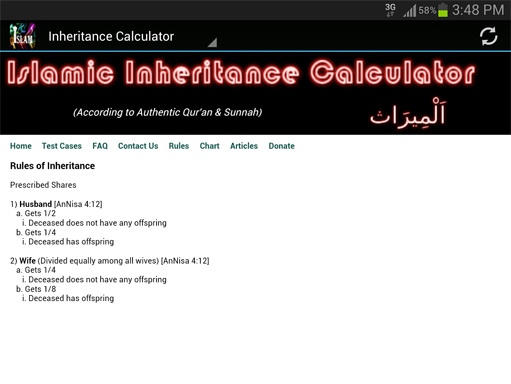Open the Contact Us page
Image resolution: width=511 pixels, height=384 pixels.
pyautogui.click(x=138, y=146)
